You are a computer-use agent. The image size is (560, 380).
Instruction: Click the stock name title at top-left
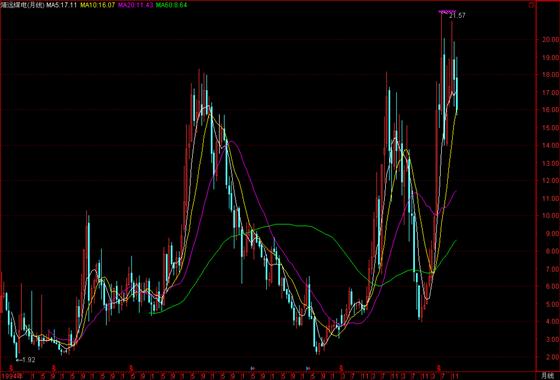click(x=22, y=5)
